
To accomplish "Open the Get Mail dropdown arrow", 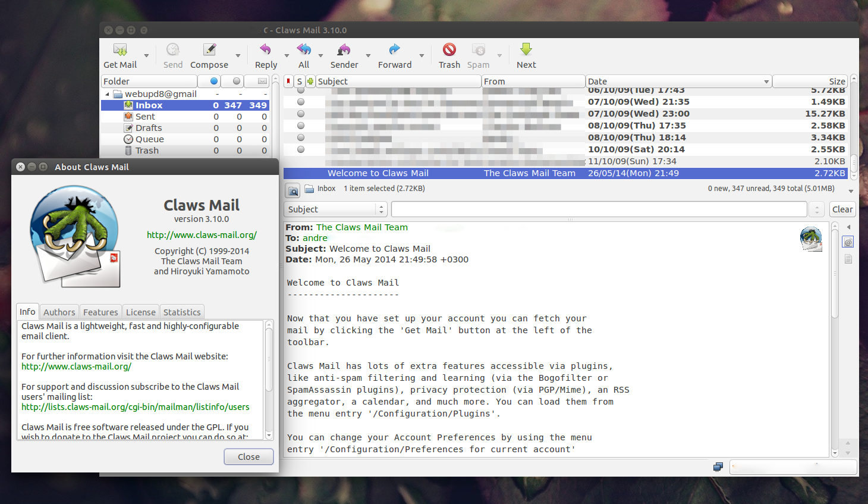I will (x=146, y=56).
